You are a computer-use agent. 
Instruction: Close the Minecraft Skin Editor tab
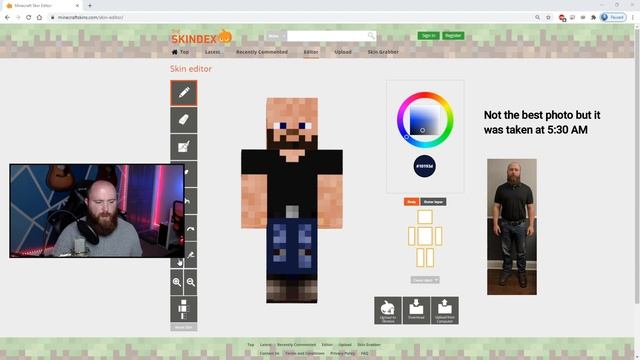click(77, 6)
